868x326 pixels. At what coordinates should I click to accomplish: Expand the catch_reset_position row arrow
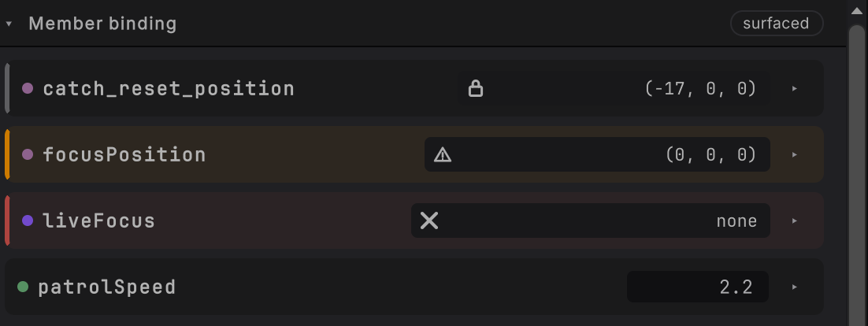point(795,88)
